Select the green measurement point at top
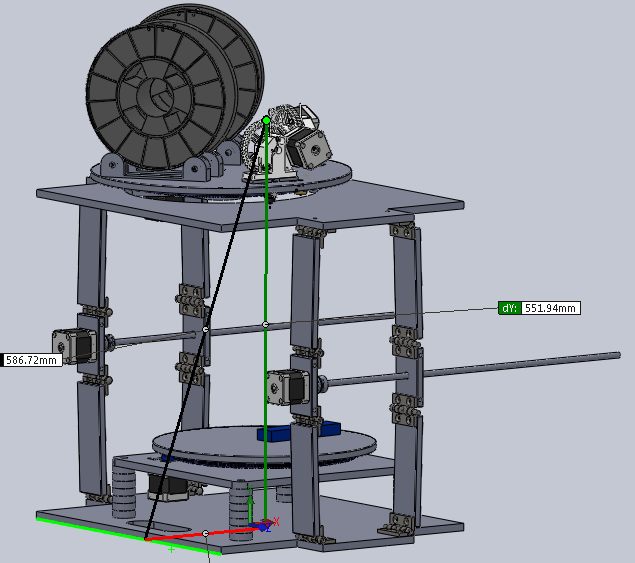This screenshot has width=635, height=563. [266, 120]
